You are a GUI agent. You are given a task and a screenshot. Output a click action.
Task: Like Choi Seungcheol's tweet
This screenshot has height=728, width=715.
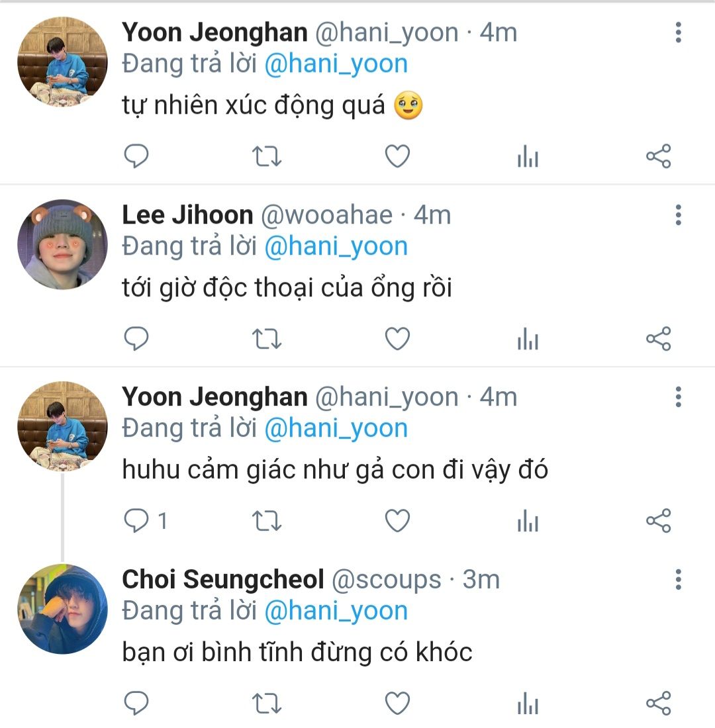click(397, 704)
